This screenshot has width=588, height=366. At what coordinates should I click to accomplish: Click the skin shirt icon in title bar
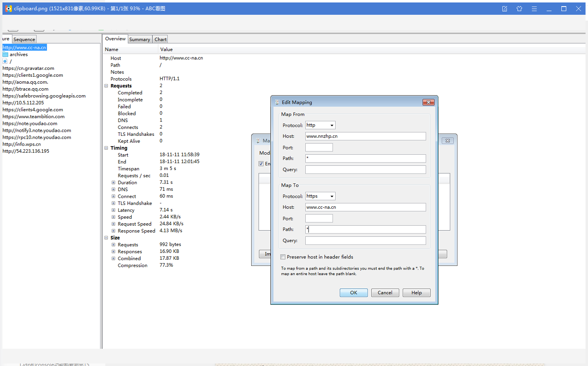tap(519, 9)
